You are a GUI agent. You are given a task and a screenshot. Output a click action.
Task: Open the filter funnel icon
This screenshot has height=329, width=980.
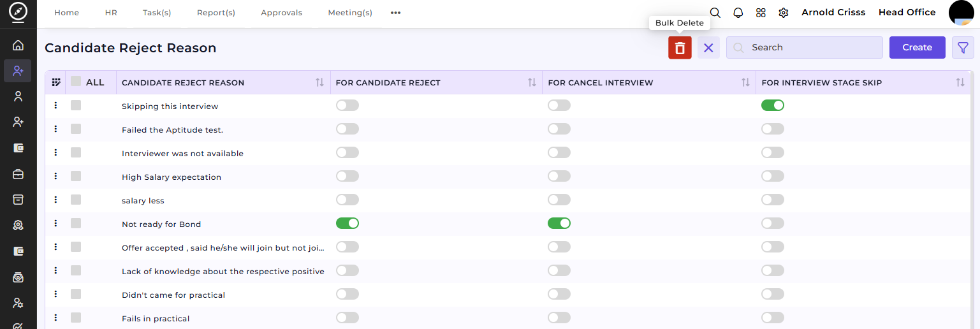963,48
